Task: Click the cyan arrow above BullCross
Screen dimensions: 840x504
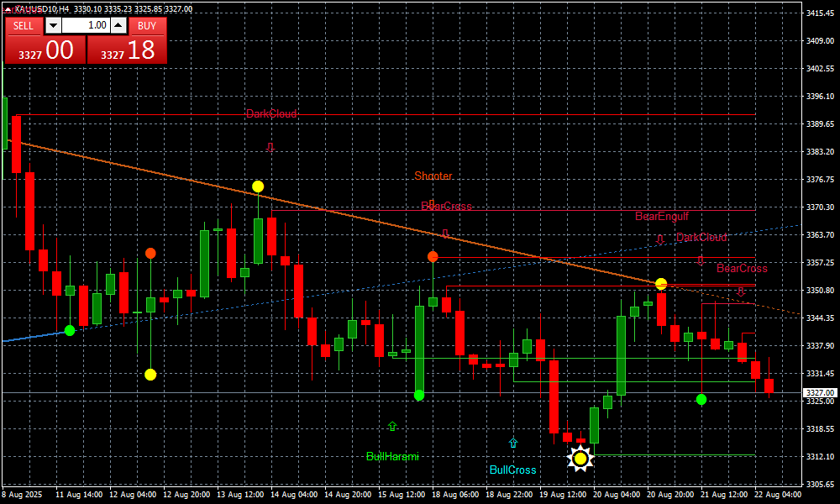Action: pos(513,443)
